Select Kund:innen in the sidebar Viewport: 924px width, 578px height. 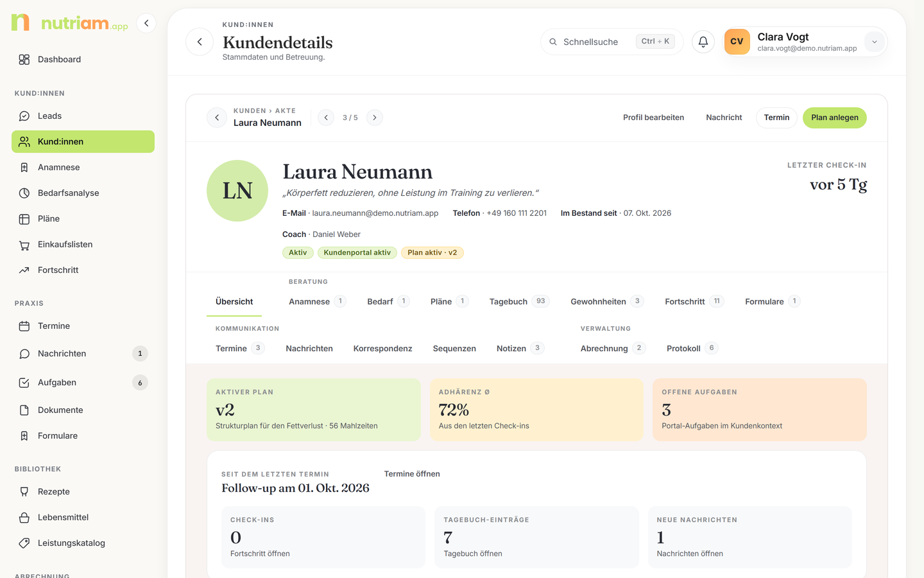click(83, 142)
